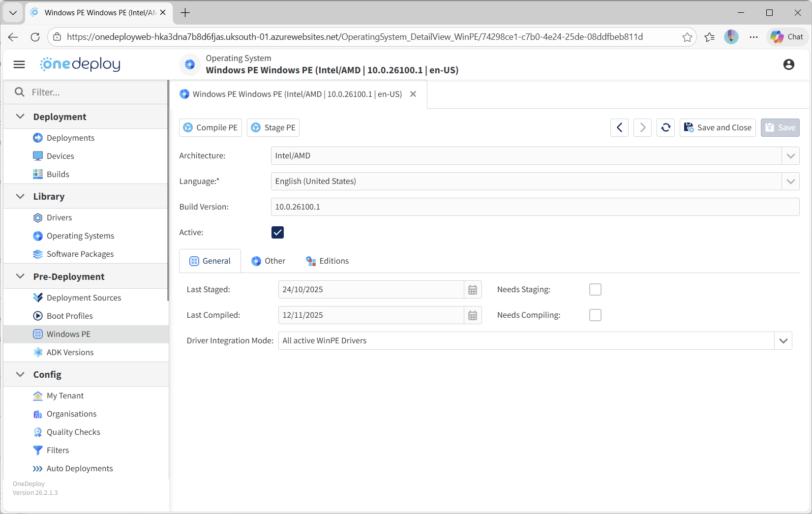Open the Driver Integration Mode dropdown

[783, 341]
